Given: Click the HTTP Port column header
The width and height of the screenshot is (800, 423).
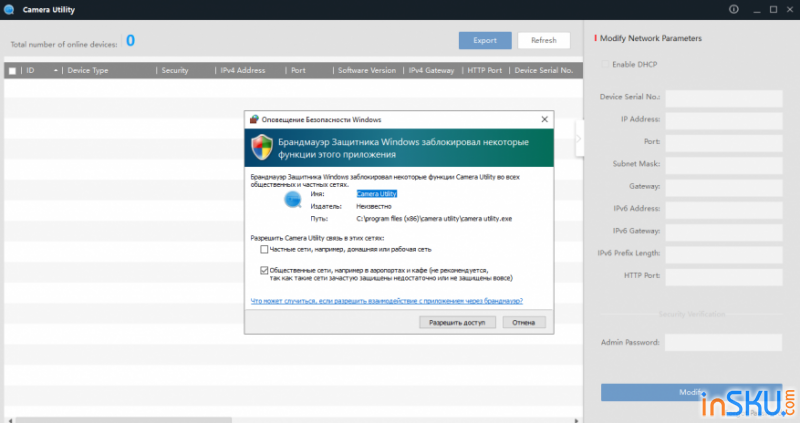Looking at the screenshot, I should pyautogui.click(x=485, y=70).
